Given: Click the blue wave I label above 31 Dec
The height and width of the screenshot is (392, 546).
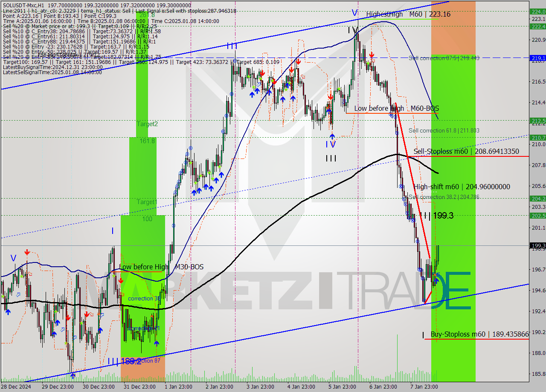Looking at the screenshot, I should point(113,231).
